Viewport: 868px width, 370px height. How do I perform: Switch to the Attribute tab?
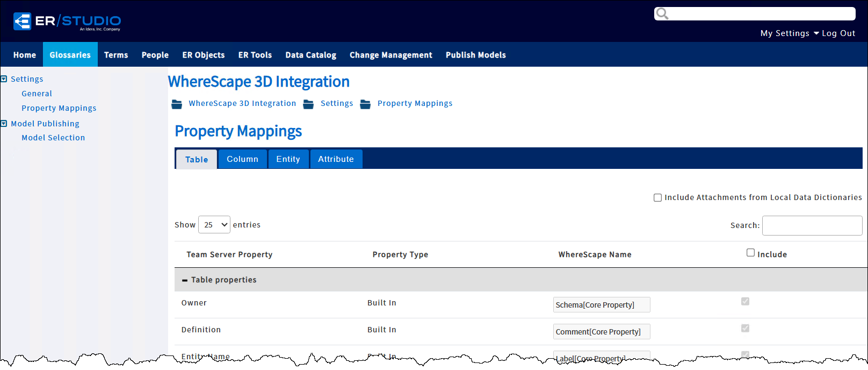coord(336,159)
